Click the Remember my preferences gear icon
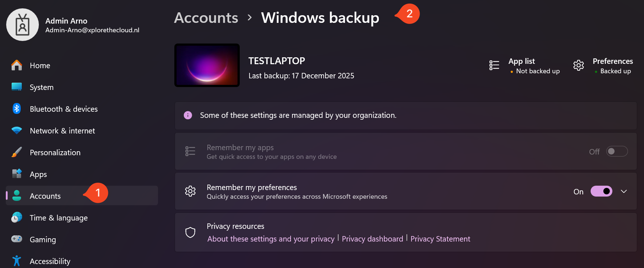The image size is (644, 268). (x=190, y=191)
